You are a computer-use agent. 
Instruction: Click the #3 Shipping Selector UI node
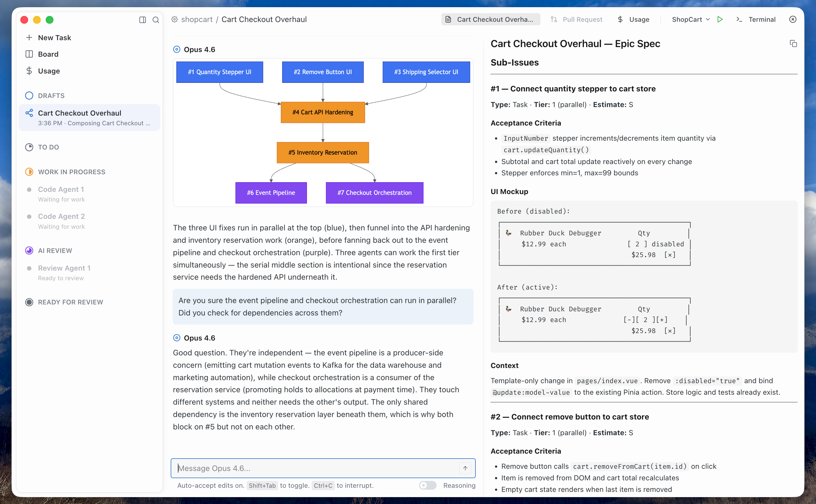[x=426, y=72]
